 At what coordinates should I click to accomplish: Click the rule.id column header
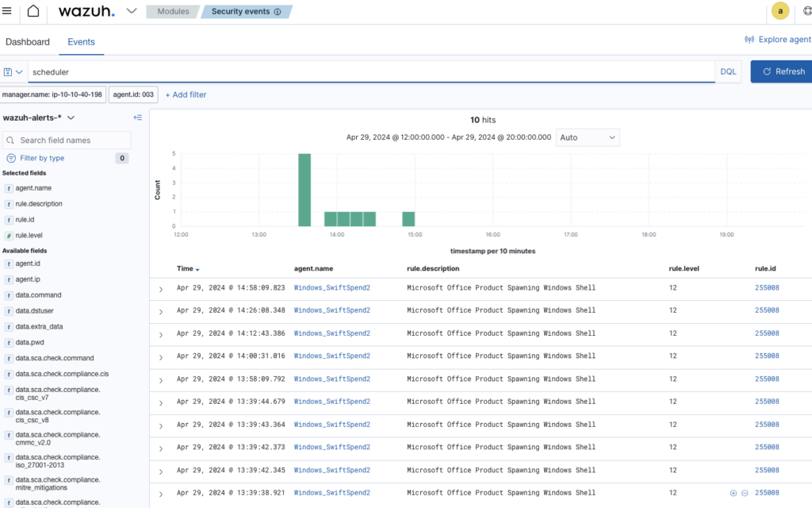pos(765,268)
